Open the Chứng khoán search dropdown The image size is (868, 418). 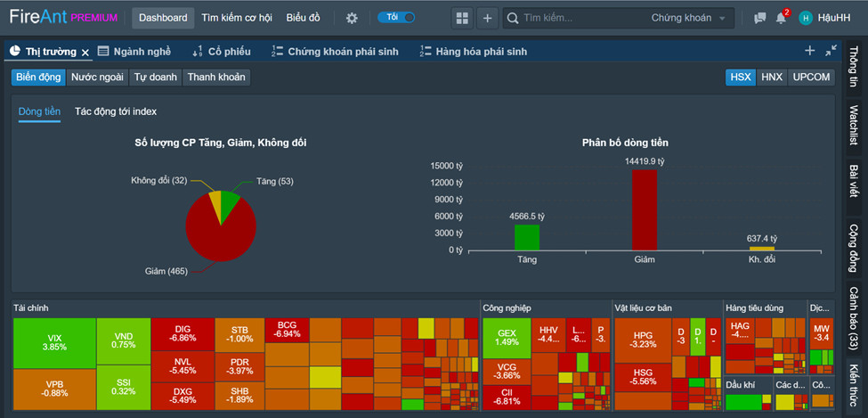688,19
